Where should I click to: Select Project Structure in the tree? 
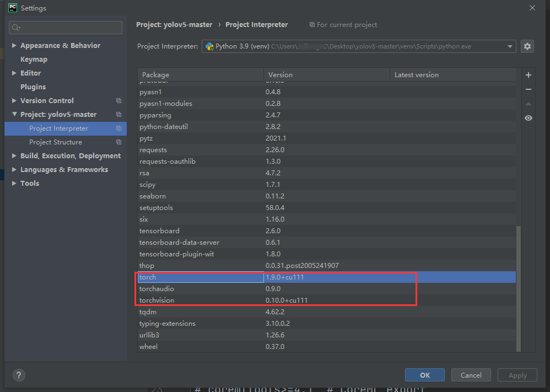tap(56, 142)
